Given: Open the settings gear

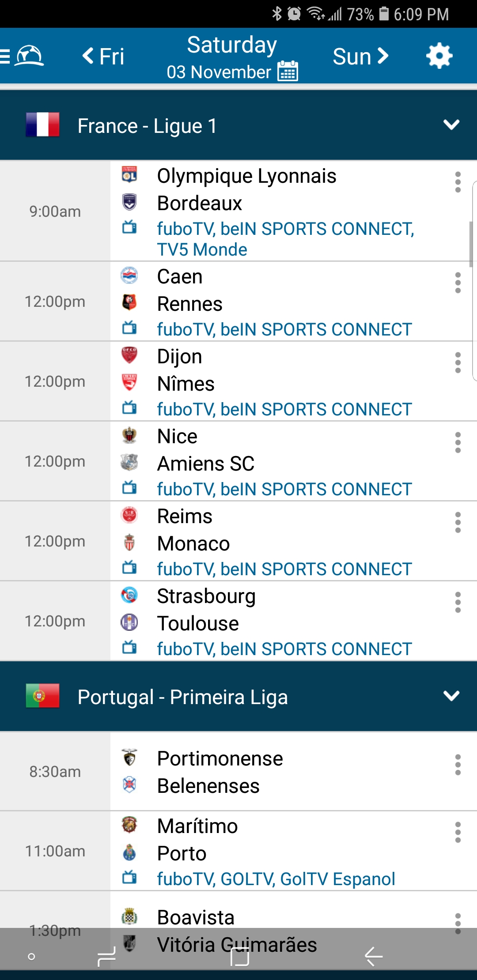Looking at the screenshot, I should 439,56.
